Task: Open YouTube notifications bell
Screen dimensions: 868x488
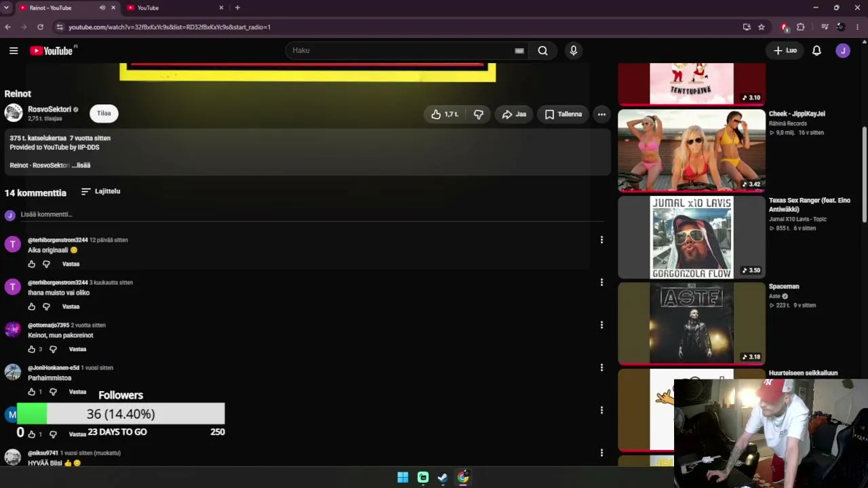Action: 816,51
